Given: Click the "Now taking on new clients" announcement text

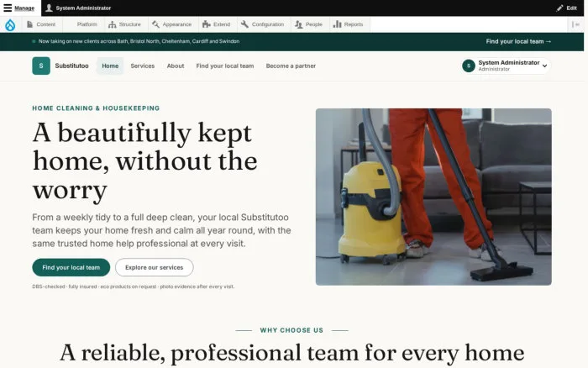Looking at the screenshot, I should [x=139, y=41].
